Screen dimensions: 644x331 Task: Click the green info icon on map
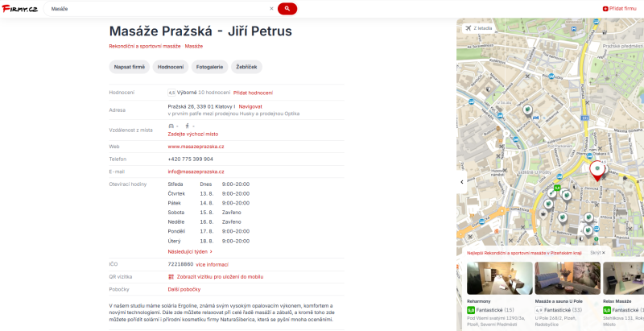coord(596,238)
